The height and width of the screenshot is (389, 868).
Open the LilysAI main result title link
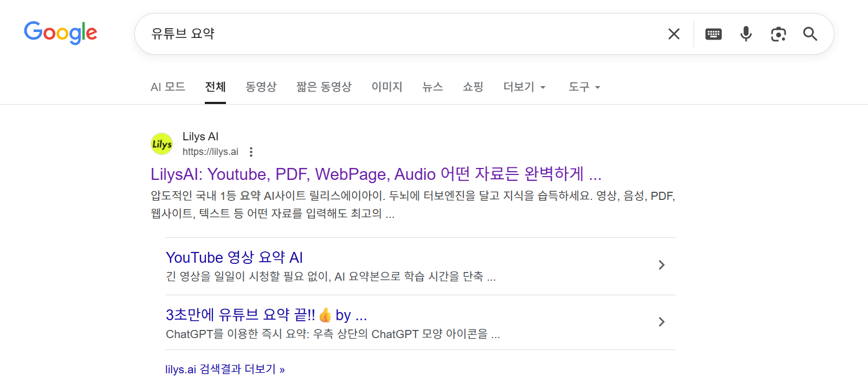[x=375, y=174]
